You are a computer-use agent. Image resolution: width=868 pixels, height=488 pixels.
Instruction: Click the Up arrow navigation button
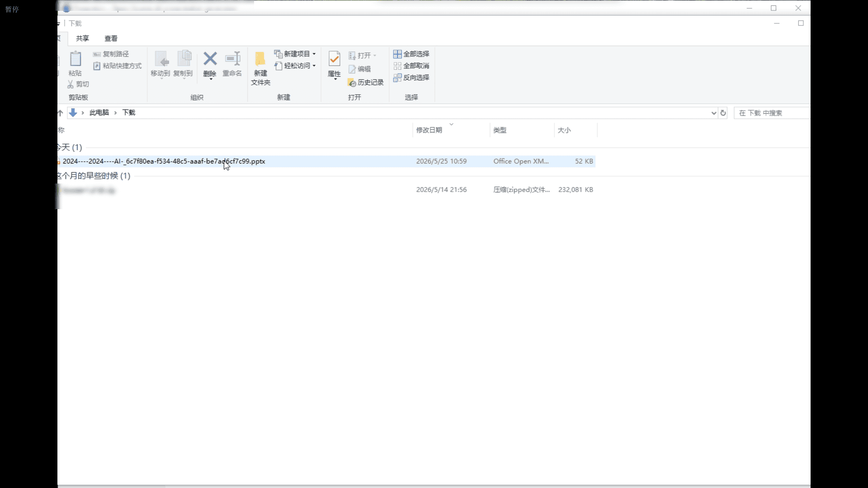pyautogui.click(x=60, y=113)
